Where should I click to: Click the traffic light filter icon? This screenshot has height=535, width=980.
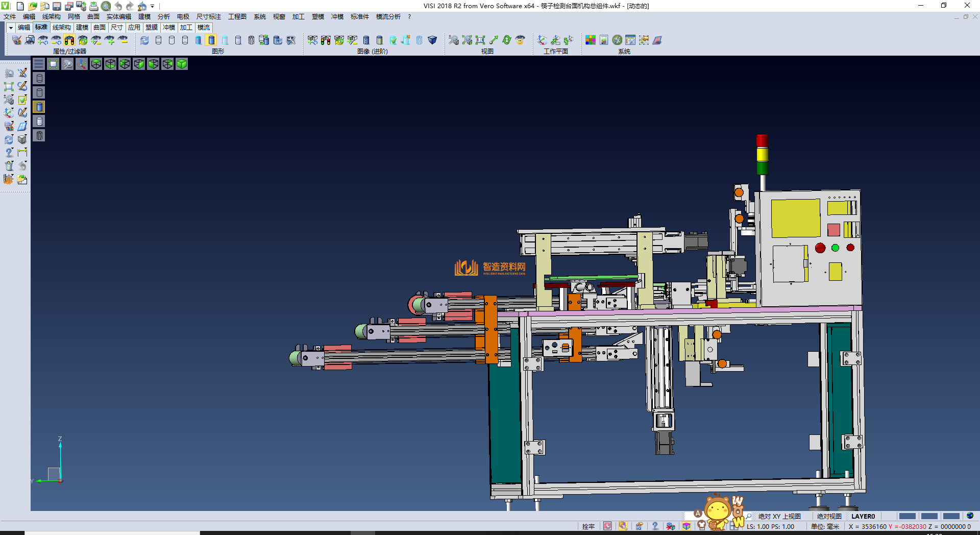tap(69, 40)
